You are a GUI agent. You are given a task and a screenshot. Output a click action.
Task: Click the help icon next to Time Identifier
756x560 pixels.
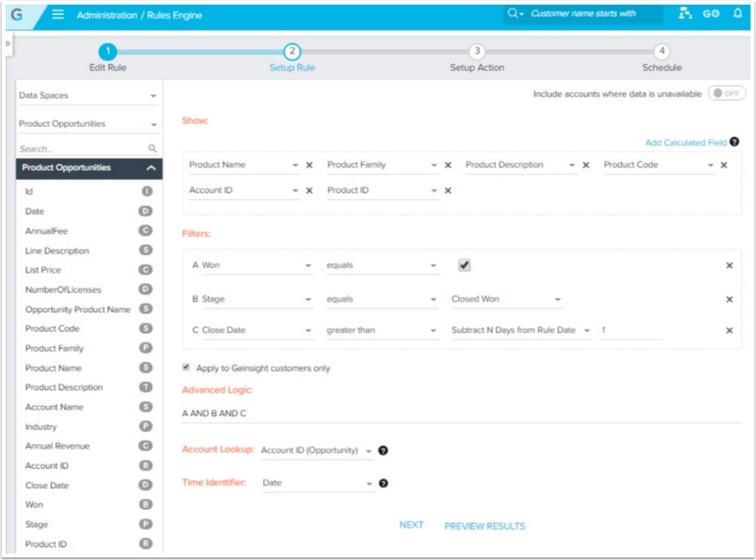click(x=383, y=483)
